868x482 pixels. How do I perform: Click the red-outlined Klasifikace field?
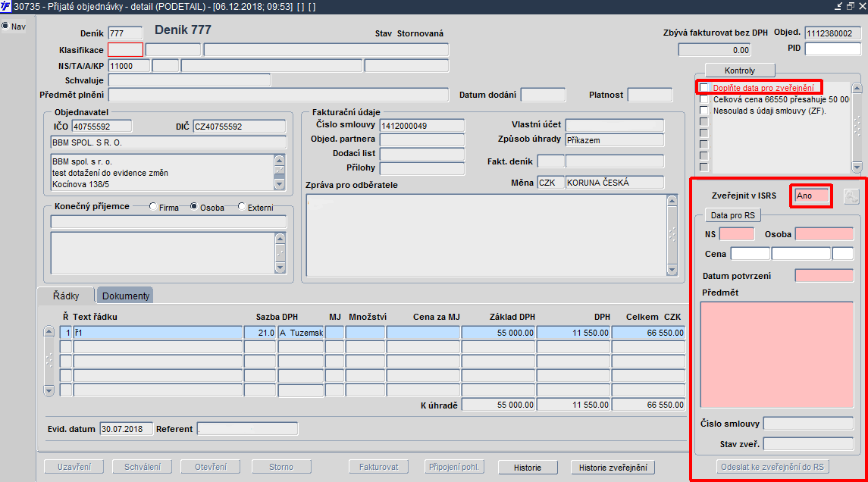coord(126,50)
